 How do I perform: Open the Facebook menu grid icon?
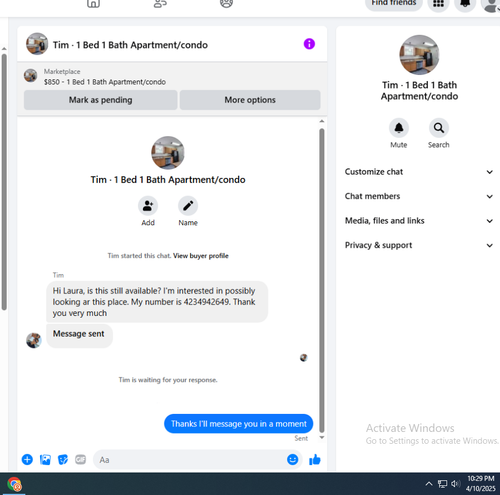438,3
